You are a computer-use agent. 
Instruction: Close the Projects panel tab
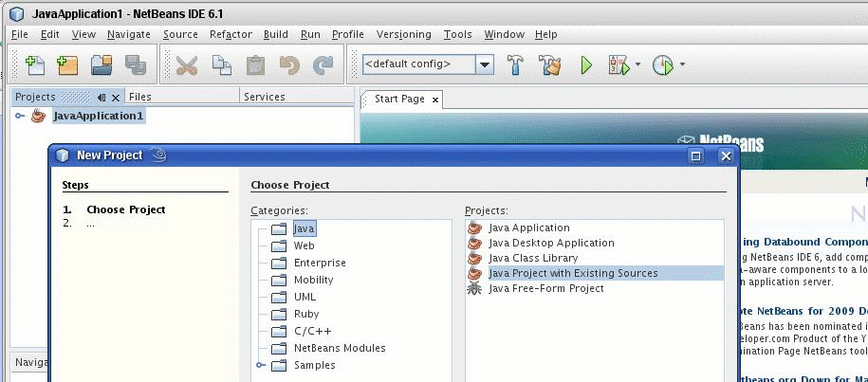pos(115,98)
